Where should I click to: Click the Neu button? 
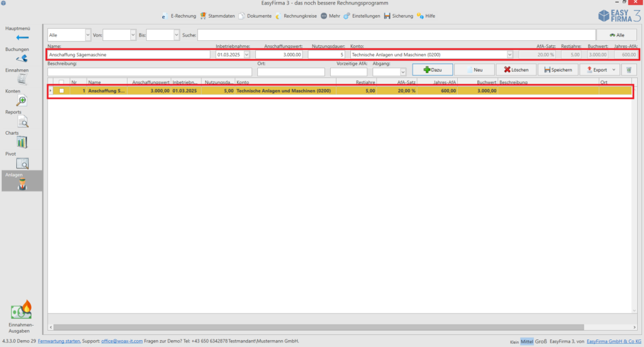tap(474, 70)
